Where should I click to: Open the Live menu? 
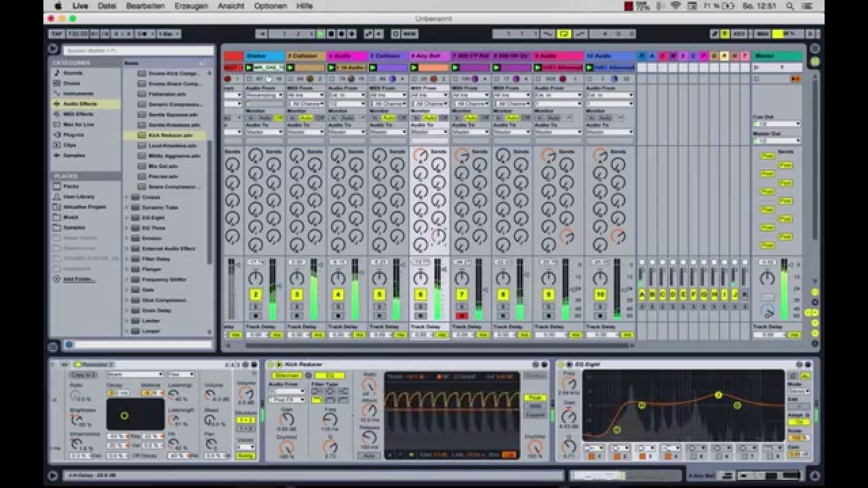[x=80, y=6]
